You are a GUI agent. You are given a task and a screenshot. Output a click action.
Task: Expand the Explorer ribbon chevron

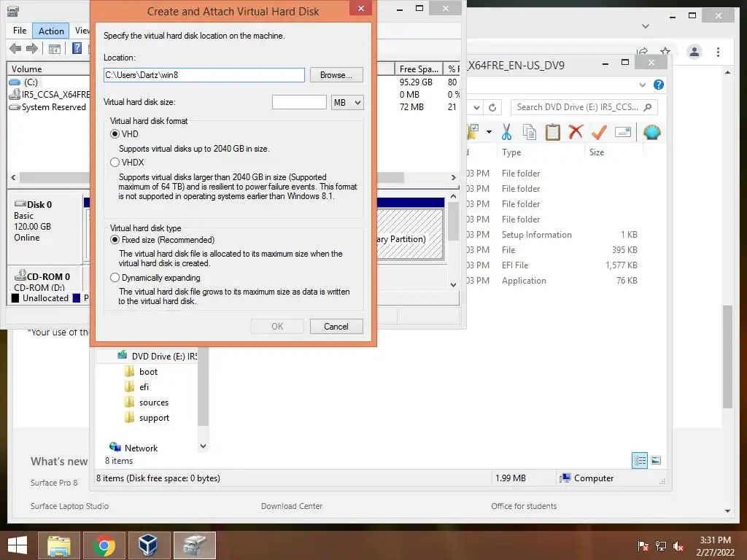tap(643, 85)
